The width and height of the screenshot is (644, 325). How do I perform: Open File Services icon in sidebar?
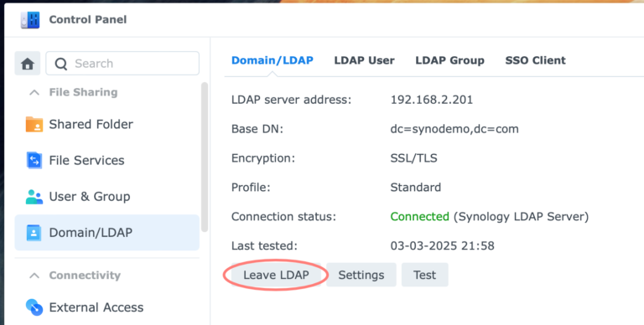(x=34, y=161)
